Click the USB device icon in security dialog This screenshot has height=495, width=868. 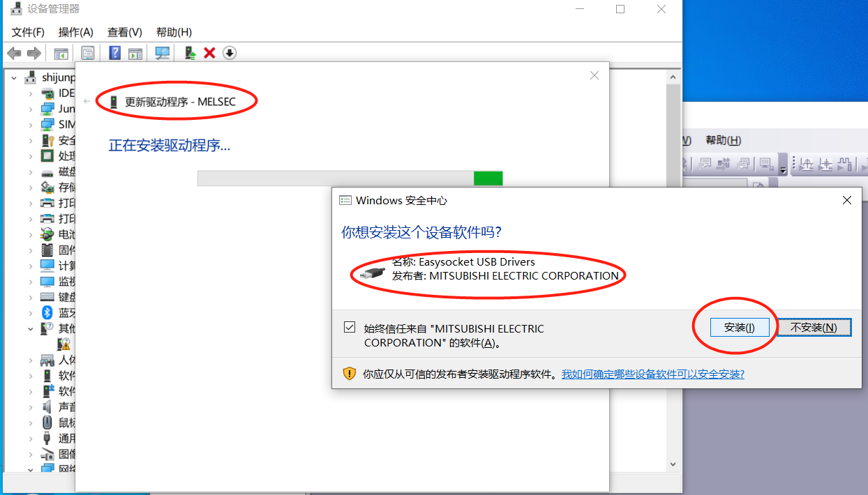pyautogui.click(x=372, y=273)
